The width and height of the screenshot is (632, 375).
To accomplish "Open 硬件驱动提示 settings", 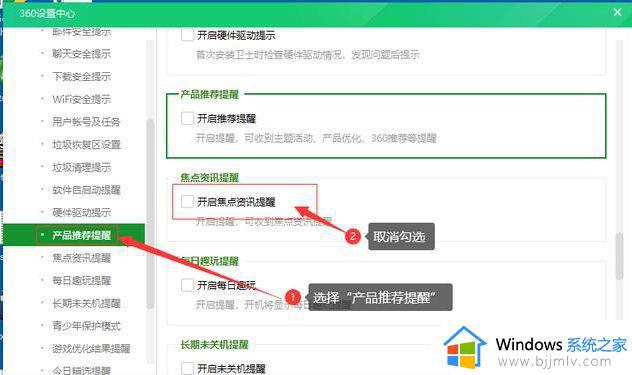I will pos(81,212).
